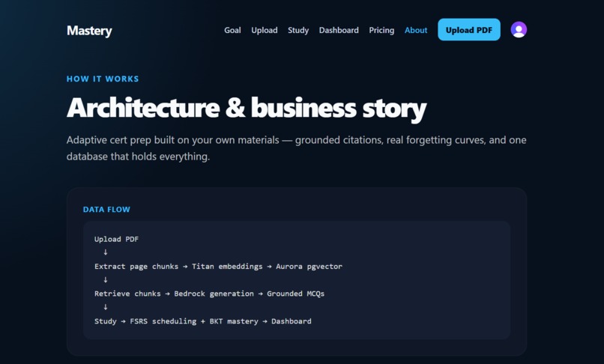Go to the Goal page
Image resolution: width=604 pixels, height=364 pixels.
[232, 30]
